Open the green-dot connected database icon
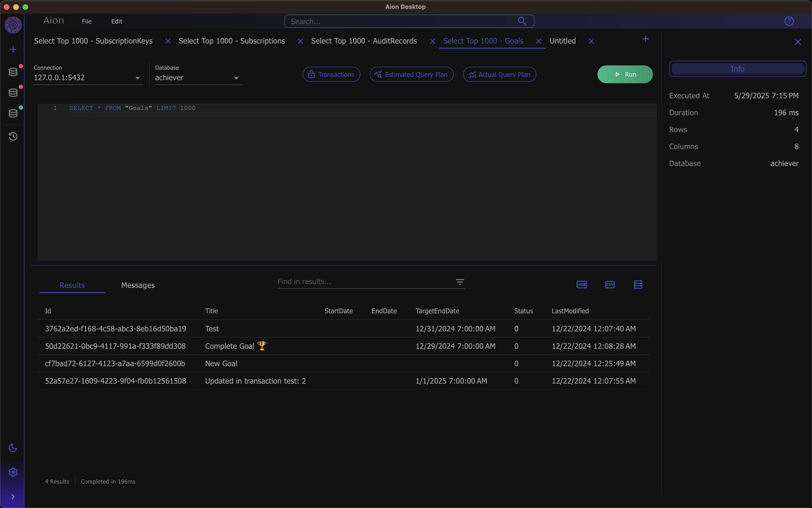Image resolution: width=812 pixels, height=508 pixels. pos(13,113)
